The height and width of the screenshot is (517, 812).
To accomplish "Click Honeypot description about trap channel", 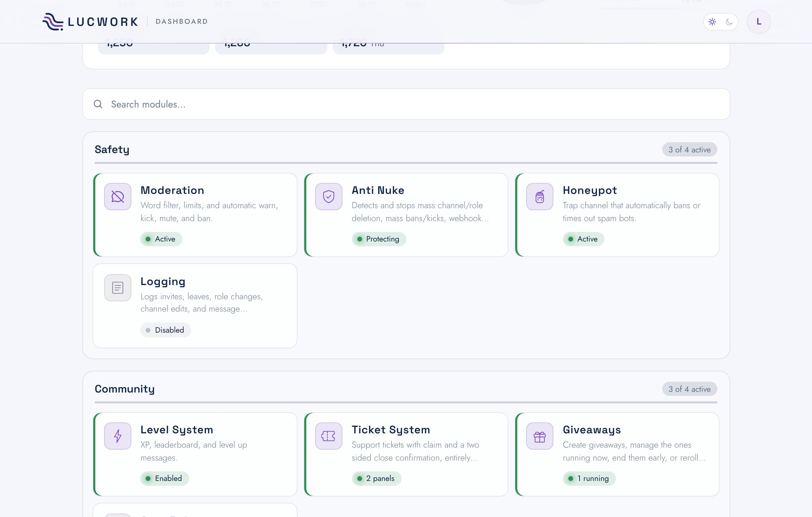I will 631,212.
